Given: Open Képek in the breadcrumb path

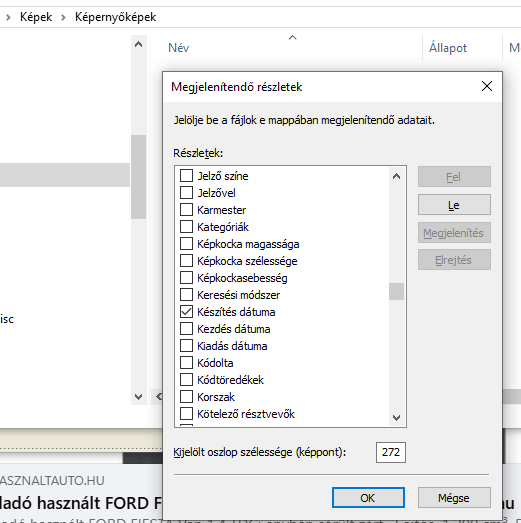Looking at the screenshot, I should tap(36, 17).
